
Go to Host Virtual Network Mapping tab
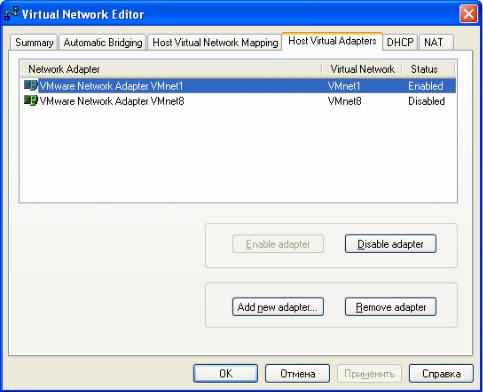215,43
